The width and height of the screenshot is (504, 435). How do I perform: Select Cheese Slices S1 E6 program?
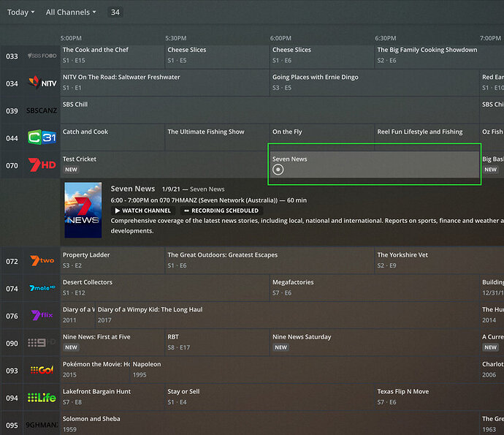322,56
